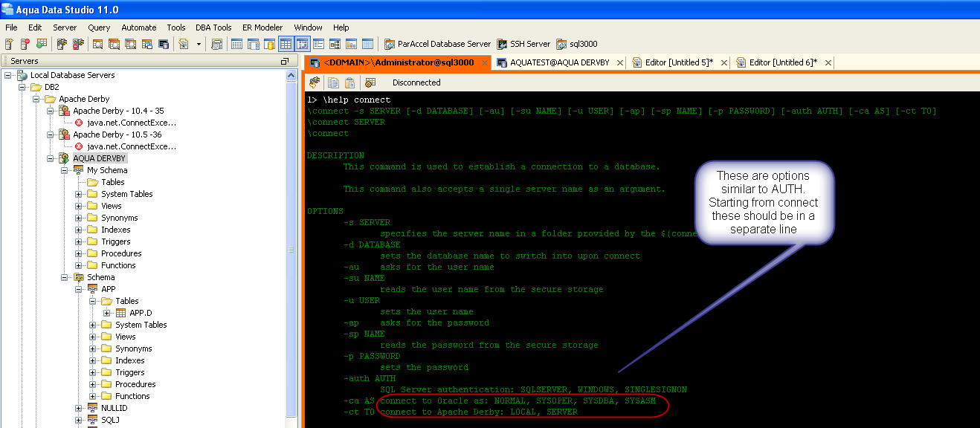Click the copy icon in shell toolbar
The height and width of the screenshot is (428, 980).
pyautogui.click(x=333, y=82)
